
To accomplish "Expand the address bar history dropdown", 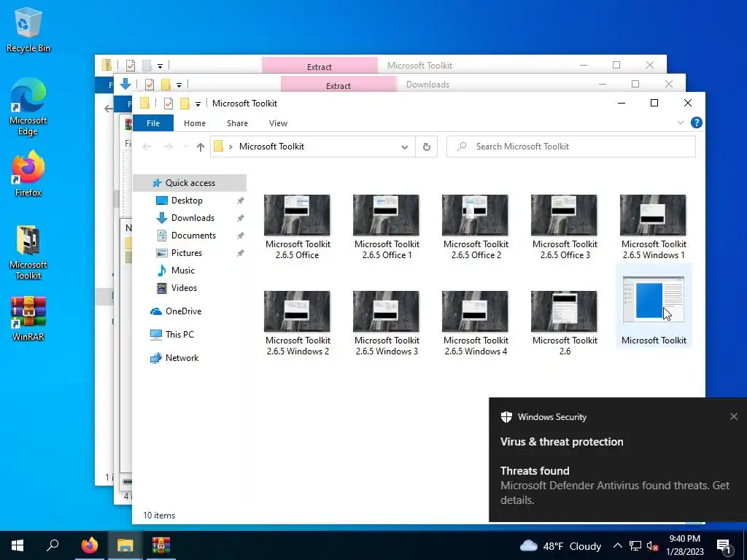I will coord(404,147).
